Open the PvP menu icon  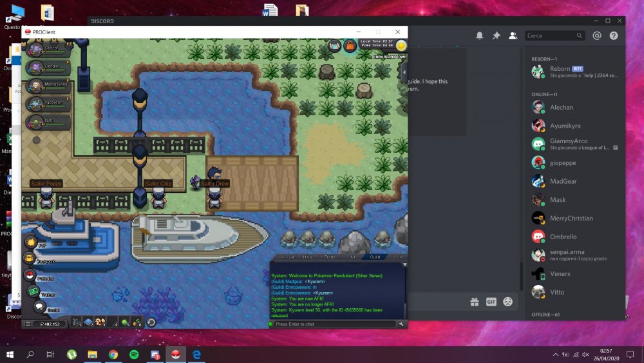click(30, 242)
